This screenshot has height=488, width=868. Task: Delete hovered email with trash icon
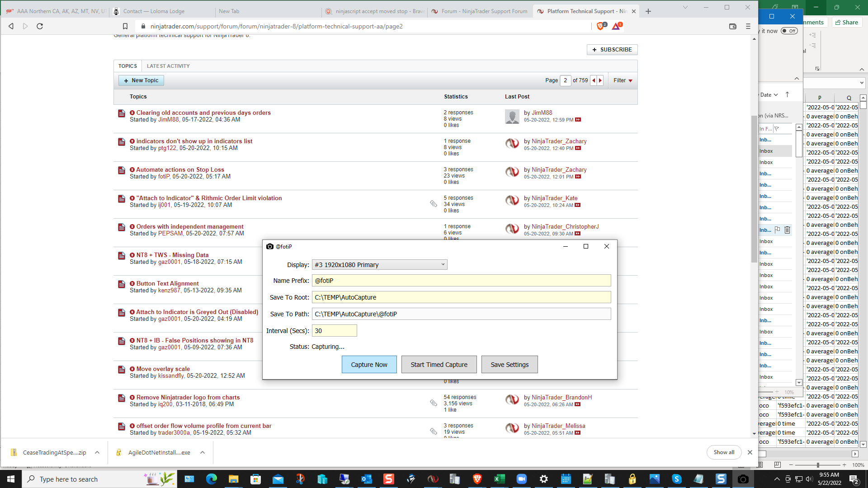click(x=787, y=230)
